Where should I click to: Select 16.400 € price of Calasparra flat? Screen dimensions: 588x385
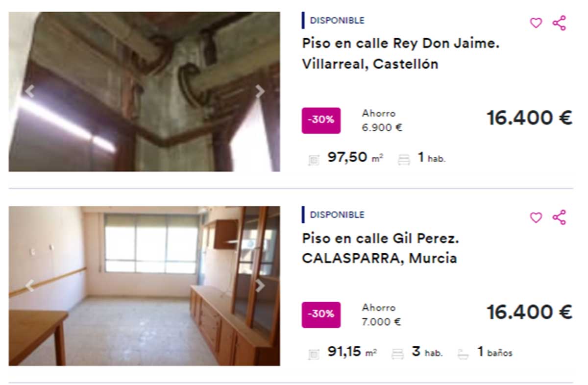coord(529,312)
